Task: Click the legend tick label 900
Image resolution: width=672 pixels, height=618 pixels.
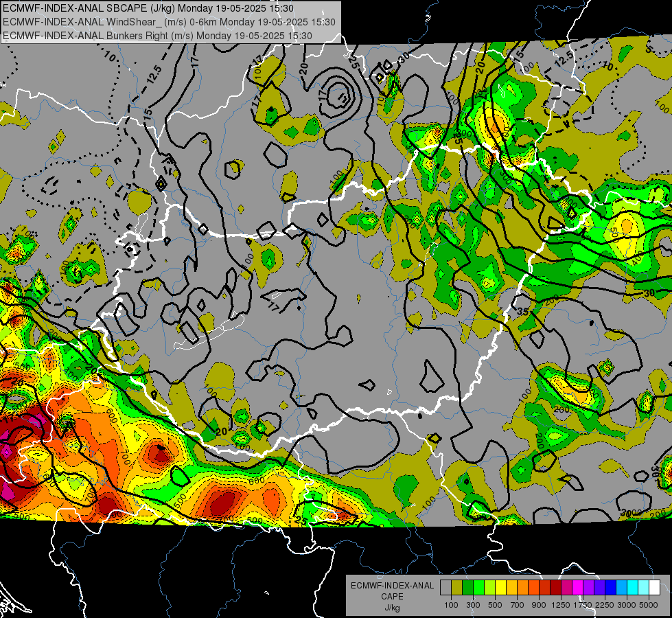Action: (x=539, y=605)
